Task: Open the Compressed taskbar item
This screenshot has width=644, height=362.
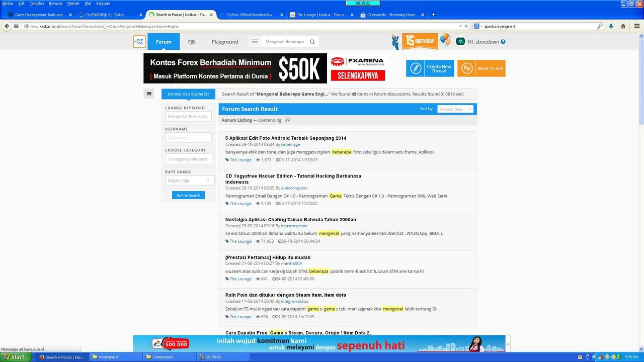Action: click(x=169, y=357)
